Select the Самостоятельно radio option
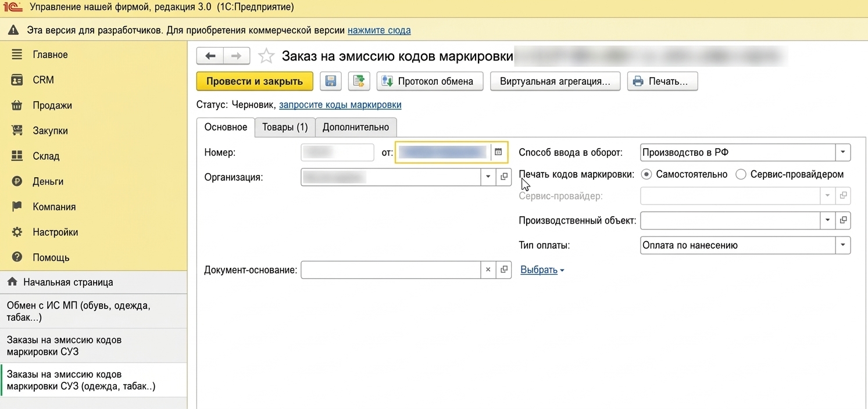 [646, 174]
